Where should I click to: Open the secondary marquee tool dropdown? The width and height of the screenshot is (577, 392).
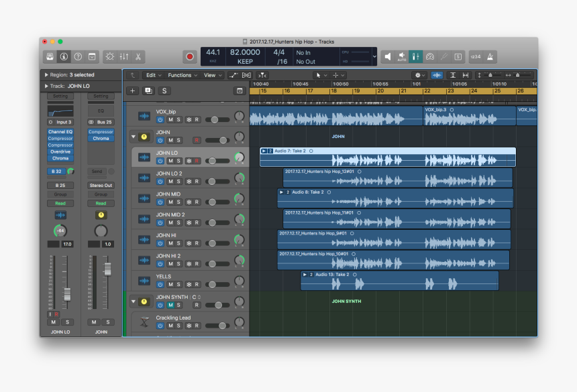click(339, 75)
